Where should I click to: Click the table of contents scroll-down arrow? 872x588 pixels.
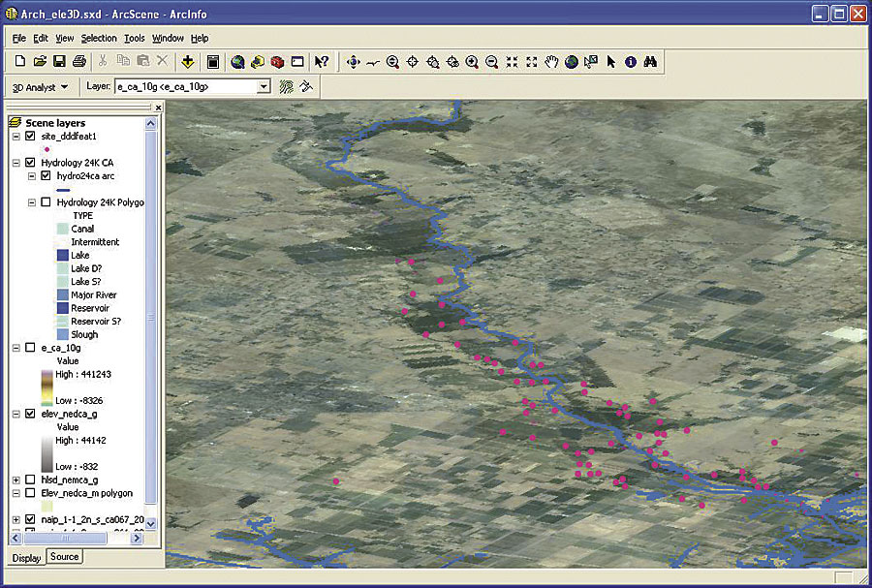point(151,523)
